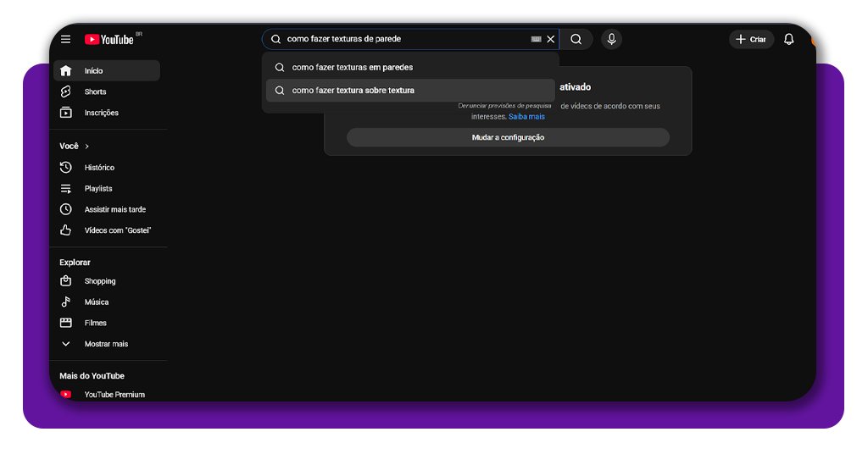
Task: Open Assistir mais tarde list
Action: coord(114,209)
